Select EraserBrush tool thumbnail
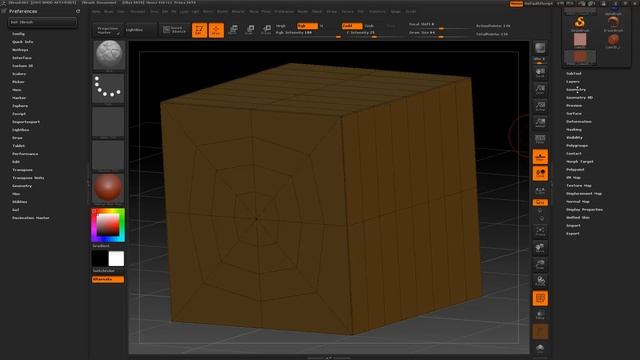This screenshot has height=360, width=640. 613,23
